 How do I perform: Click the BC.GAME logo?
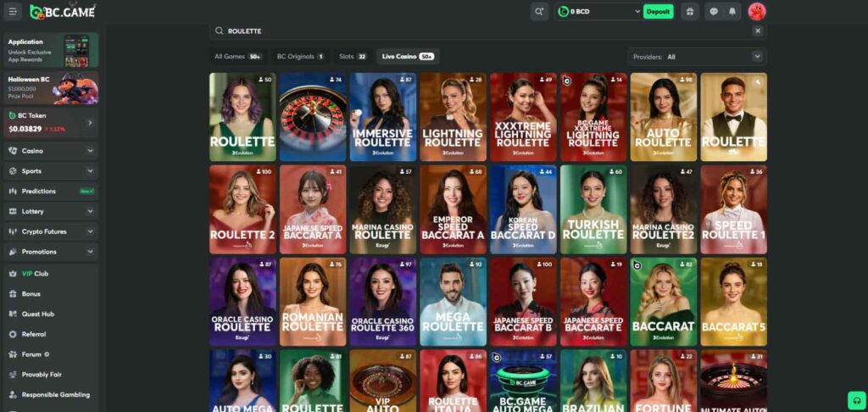63,11
